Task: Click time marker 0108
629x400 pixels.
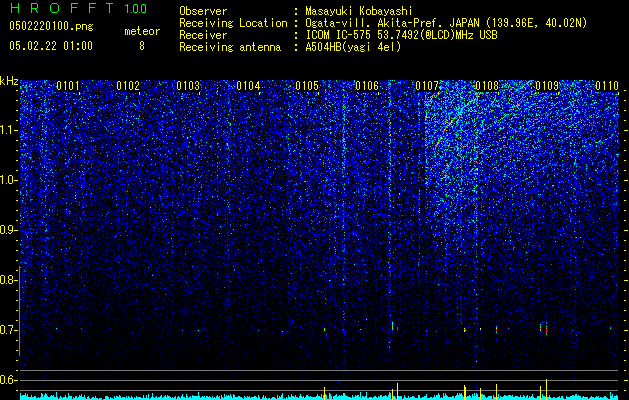Action: (487, 86)
